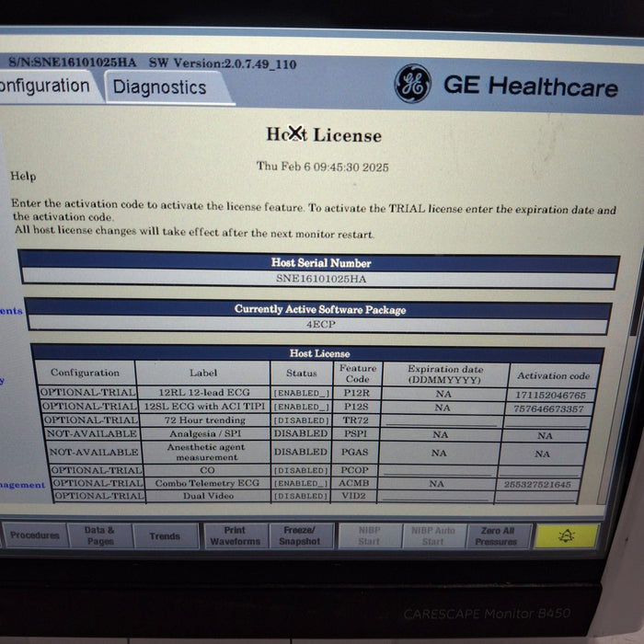The height and width of the screenshot is (644, 644).
Task: Tap Zero All Pressures button
Action: [498, 536]
